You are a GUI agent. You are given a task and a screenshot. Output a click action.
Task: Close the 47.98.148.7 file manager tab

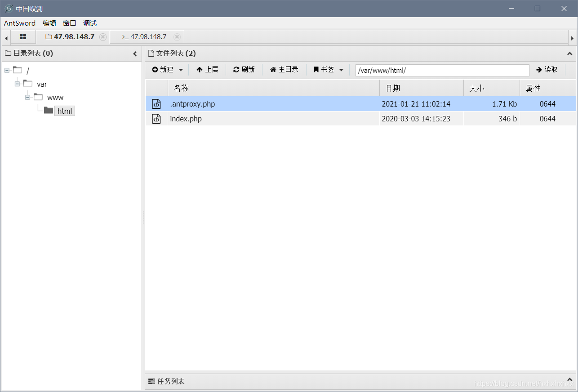pyautogui.click(x=103, y=37)
